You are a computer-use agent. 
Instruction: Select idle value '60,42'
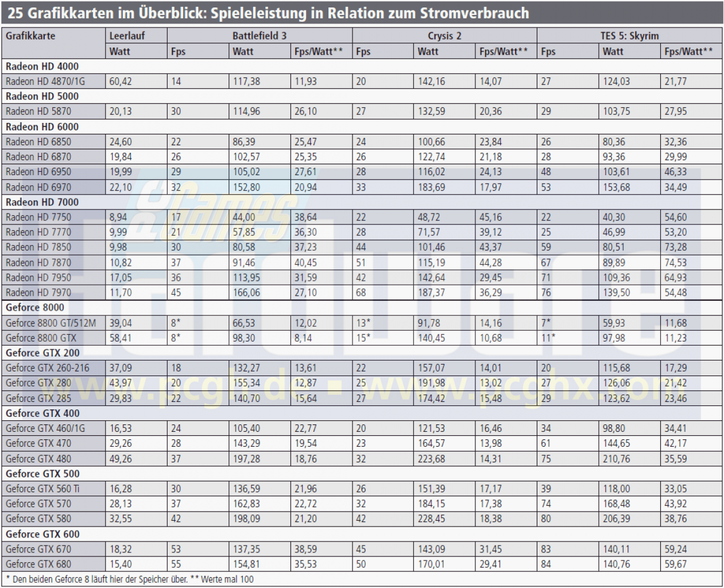(x=121, y=81)
